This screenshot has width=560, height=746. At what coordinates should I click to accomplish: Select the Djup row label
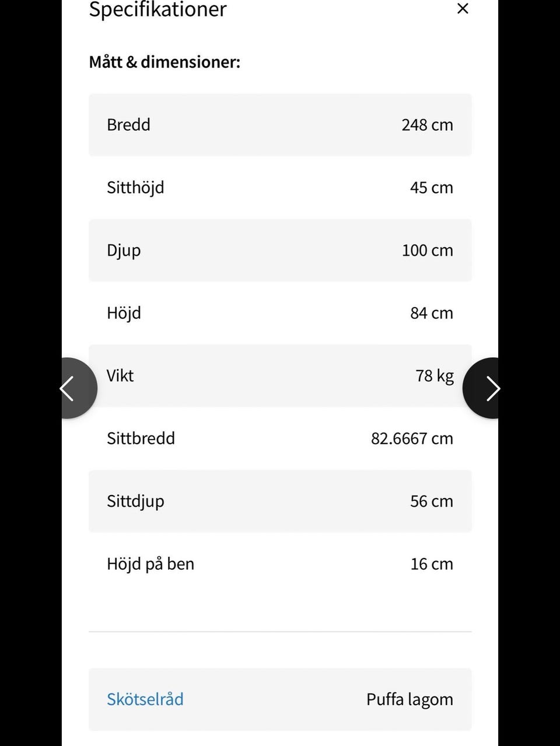[124, 251]
